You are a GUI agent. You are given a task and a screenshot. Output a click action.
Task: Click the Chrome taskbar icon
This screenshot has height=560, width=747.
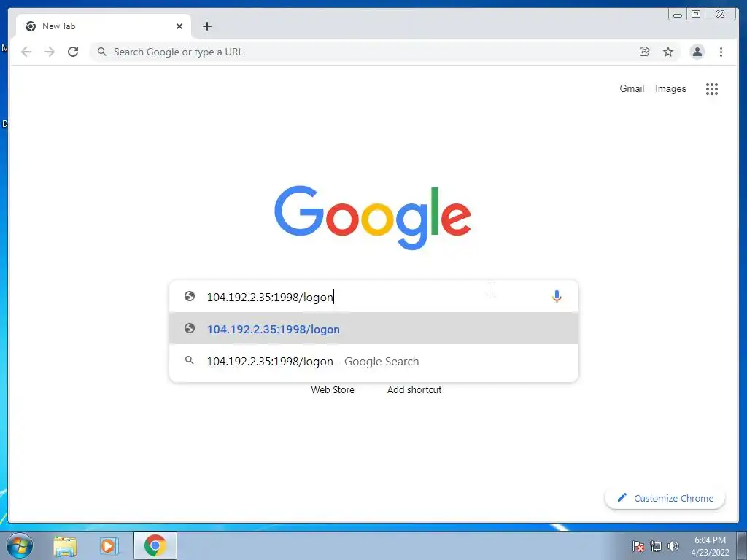pyautogui.click(x=155, y=545)
